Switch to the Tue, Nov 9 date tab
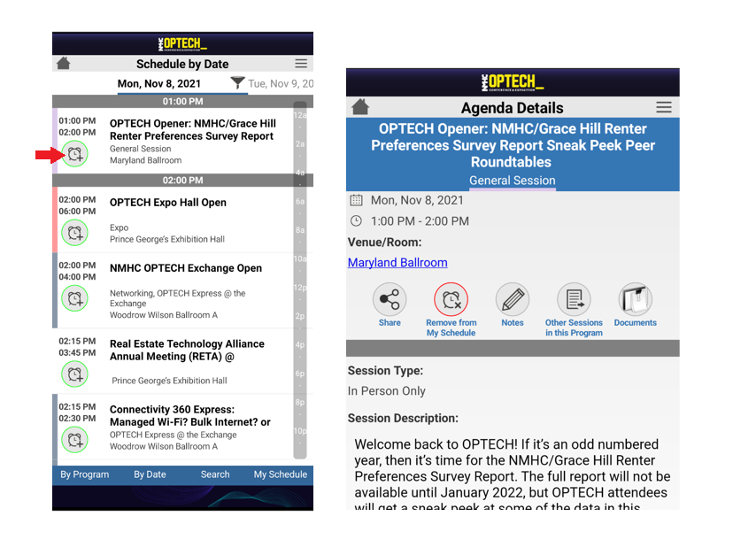This screenshot has width=756, height=555. pyautogui.click(x=281, y=83)
